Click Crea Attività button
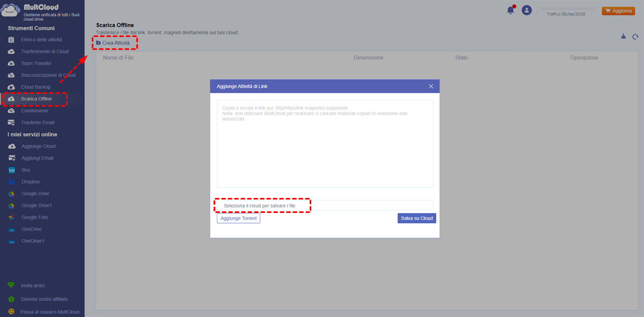The height and width of the screenshot is (317, 644). coord(113,42)
